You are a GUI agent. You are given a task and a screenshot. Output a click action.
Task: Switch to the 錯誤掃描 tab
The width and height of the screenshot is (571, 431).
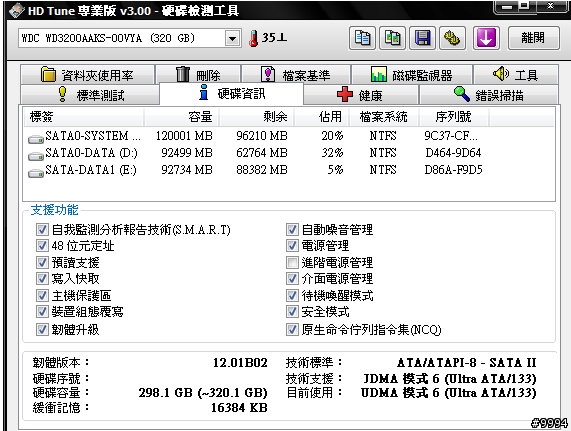489,95
